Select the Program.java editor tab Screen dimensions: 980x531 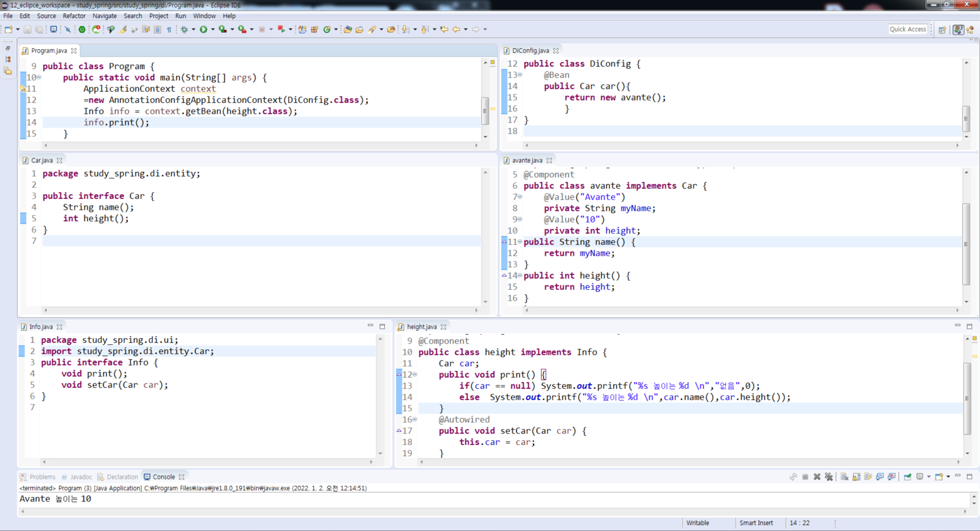pyautogui.click(x=49, y=51)
